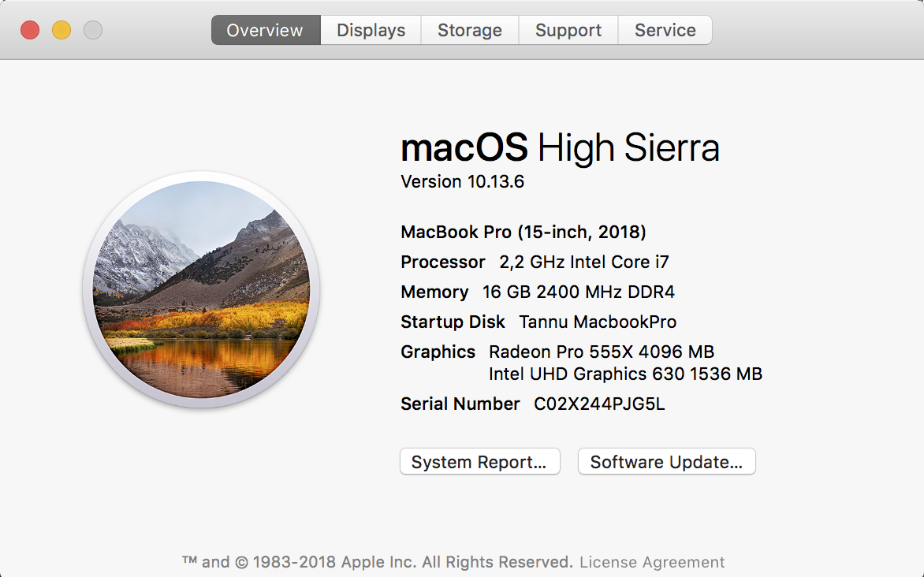
Task: Click the Serial Number label
Action: click(x=460, y=404)
